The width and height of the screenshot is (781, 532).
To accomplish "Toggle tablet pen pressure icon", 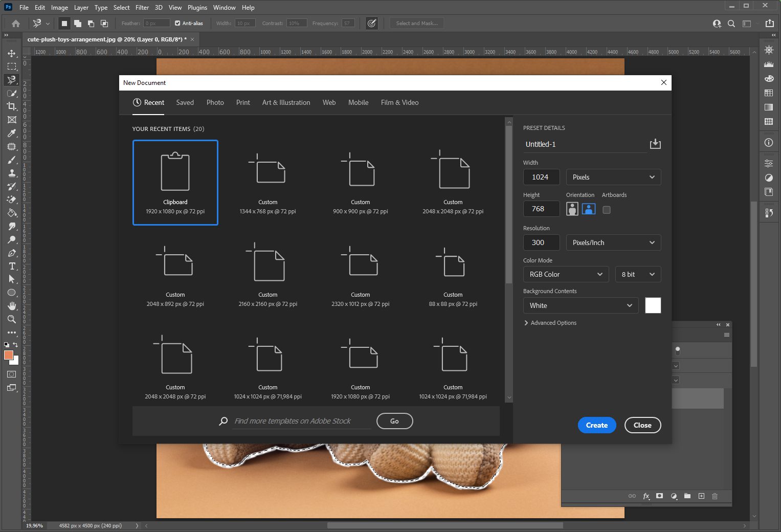I will tap(372, 23).
